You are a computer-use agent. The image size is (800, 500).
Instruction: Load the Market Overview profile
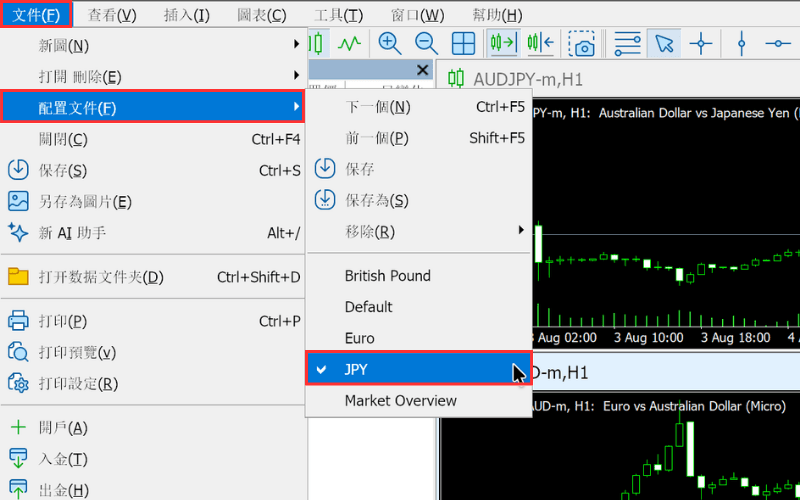pos(418,401)
